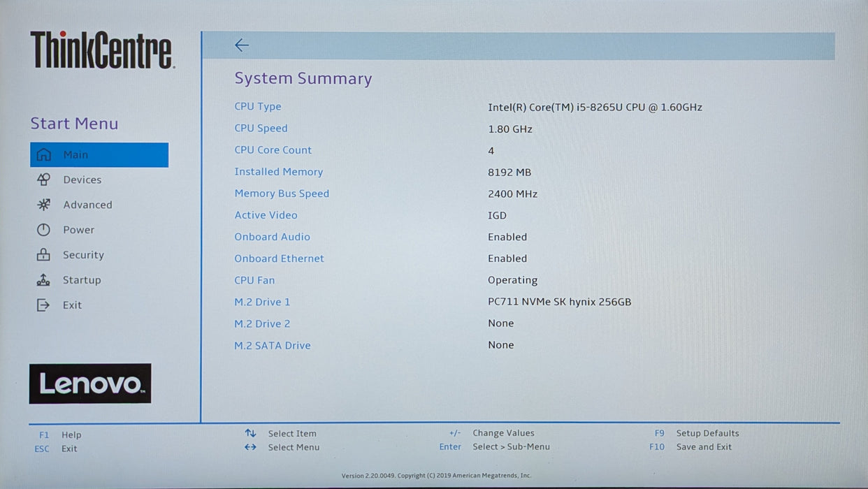
Task: Click the IGD value
Action: click(497, 216)
